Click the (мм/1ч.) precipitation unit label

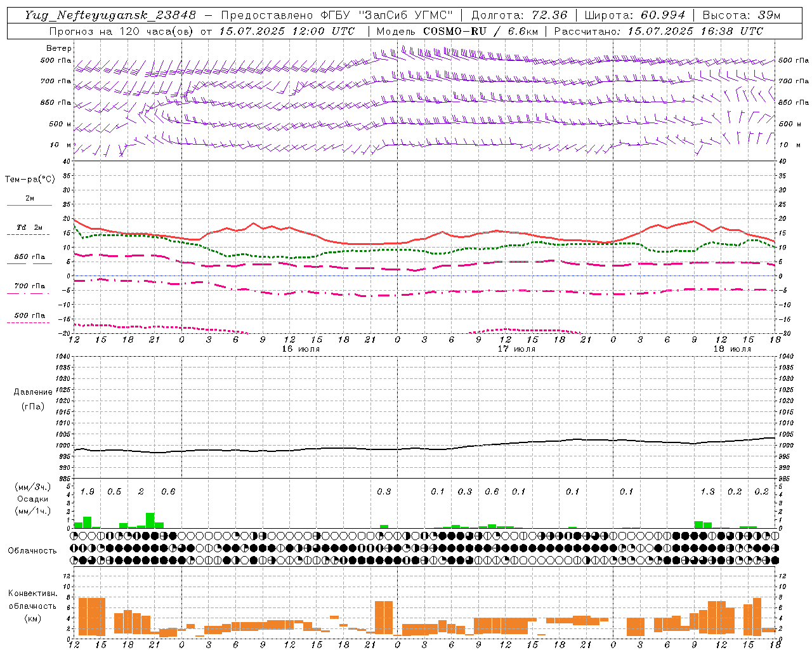(33, 511)
